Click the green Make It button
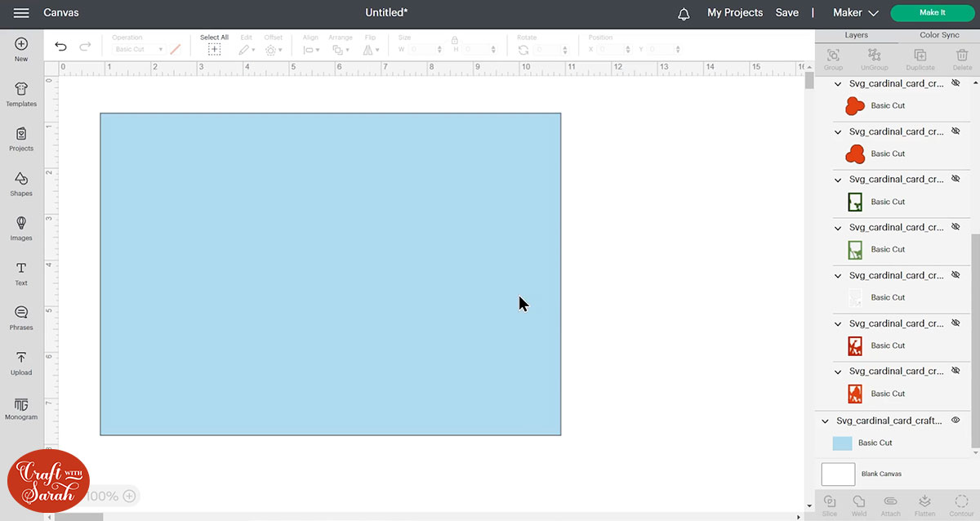980x521 pixels. tap(932, 13)
